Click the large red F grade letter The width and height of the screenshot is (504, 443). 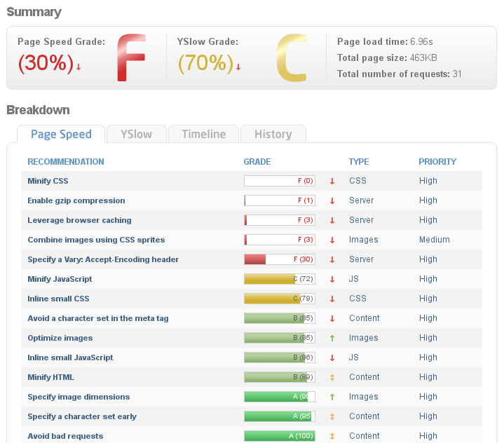pos(131,57)
